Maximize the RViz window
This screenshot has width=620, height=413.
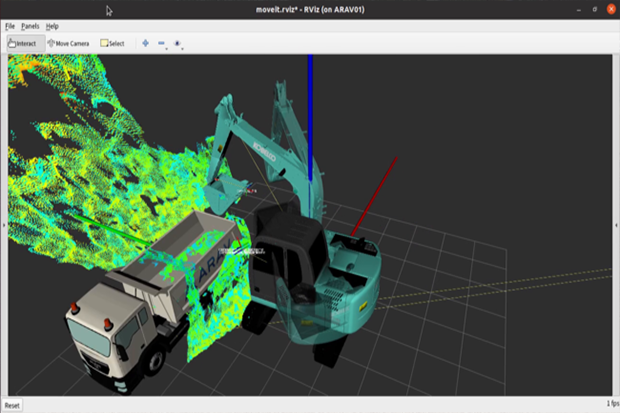pyautogui.click(x=594, y=9)
